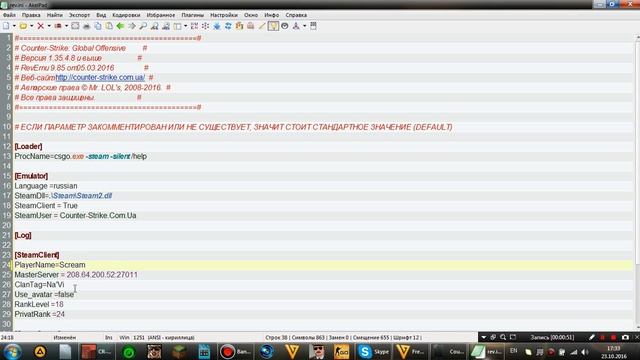The width and height of the screenshot is (640, 360).
Task: Follow the http://counter-strike.com.ua/ link
Action: click(100, 77)
